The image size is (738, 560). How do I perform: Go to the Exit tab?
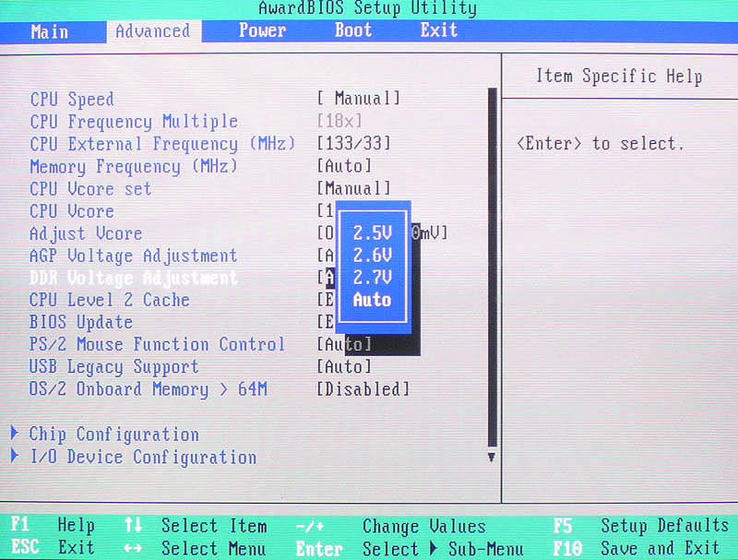(x=439, y=30)
